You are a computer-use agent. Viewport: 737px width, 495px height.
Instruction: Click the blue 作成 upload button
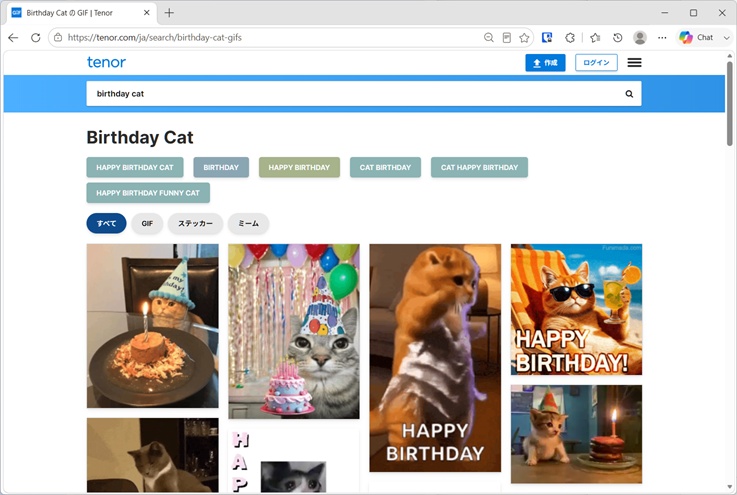tap(545, 63)
